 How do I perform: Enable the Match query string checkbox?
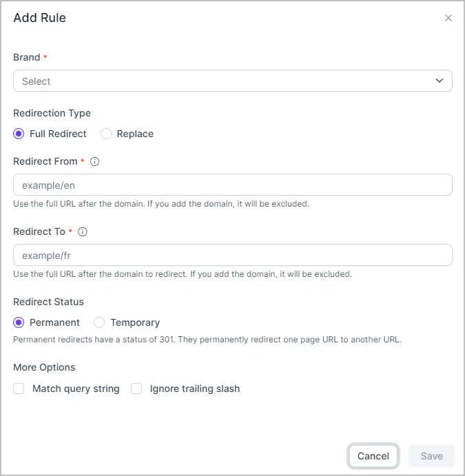pyautogui.click(x=19, y=389)
